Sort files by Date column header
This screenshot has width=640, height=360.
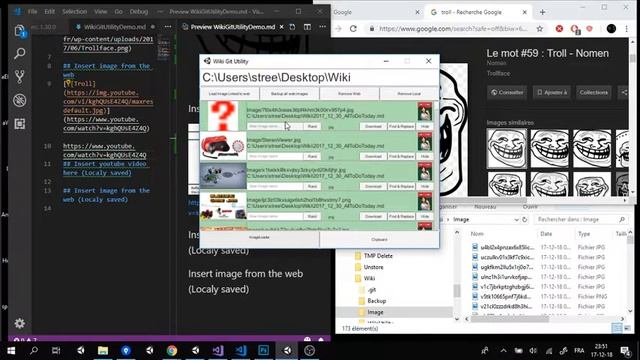click(546, 234)
